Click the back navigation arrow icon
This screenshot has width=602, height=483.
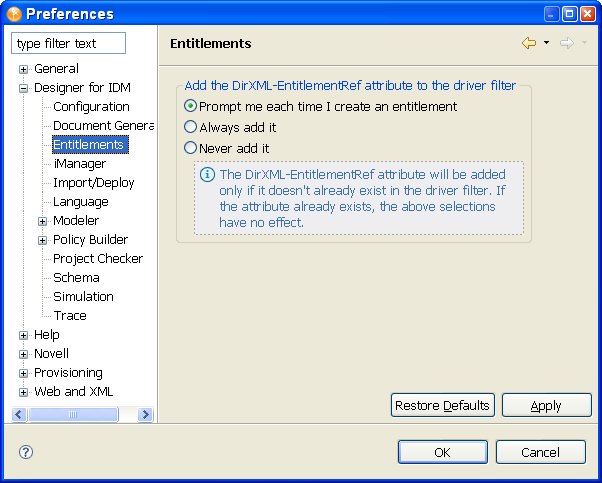coord(529,43)
